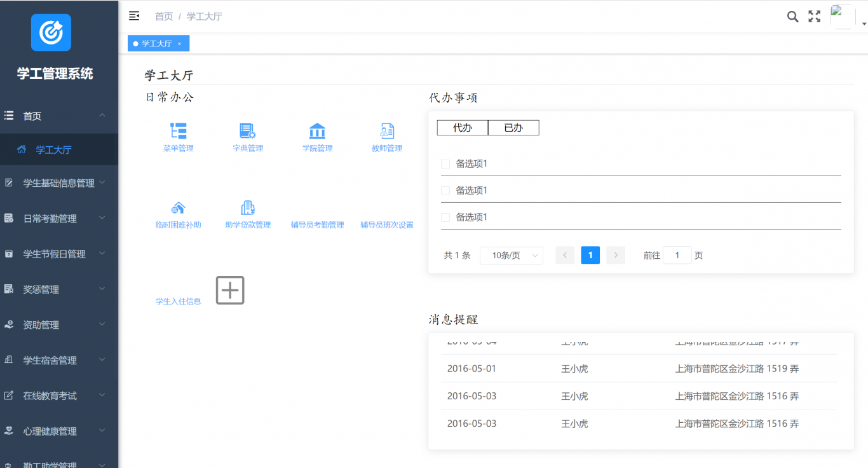
Task: Click address 上海市普陀区金沙江路 1519 弄
Action: tap(737, 369)
